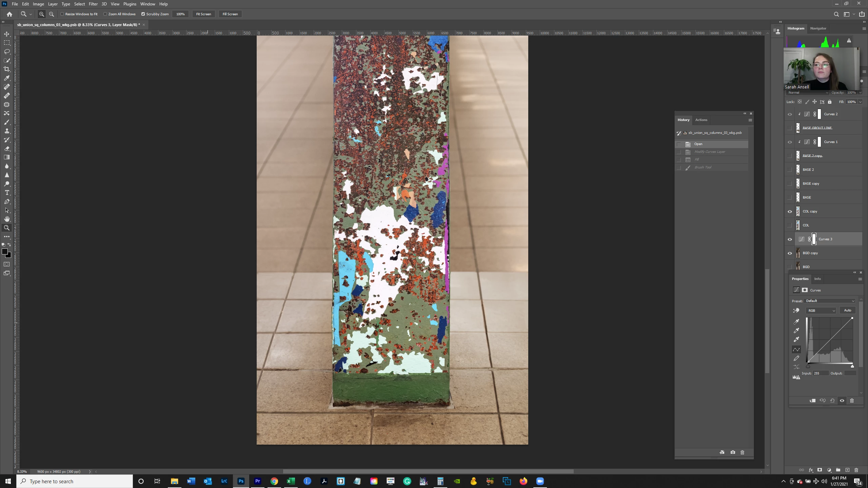Create new snapshot in History panel
Viewport: 868px width, 488px height.
733,452
